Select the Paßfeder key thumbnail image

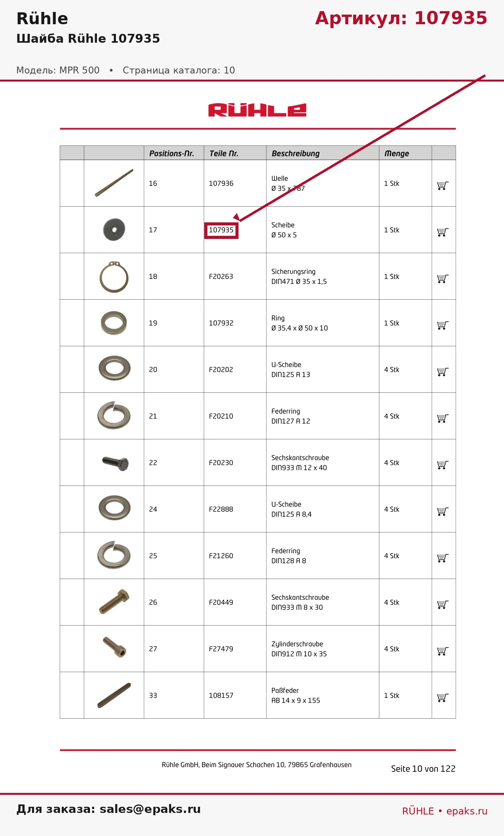(x=114, y=695)
